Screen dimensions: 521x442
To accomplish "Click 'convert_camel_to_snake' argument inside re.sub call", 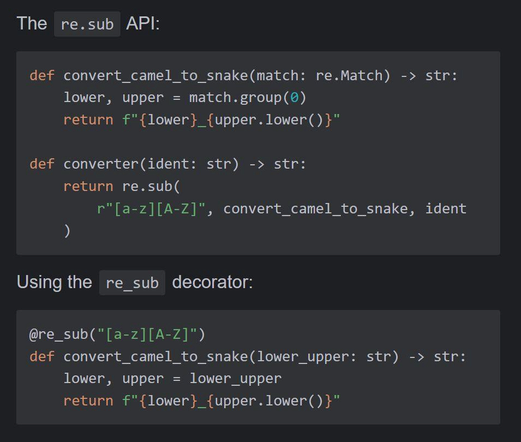I will pyautogui.click(x=315, y=209).
